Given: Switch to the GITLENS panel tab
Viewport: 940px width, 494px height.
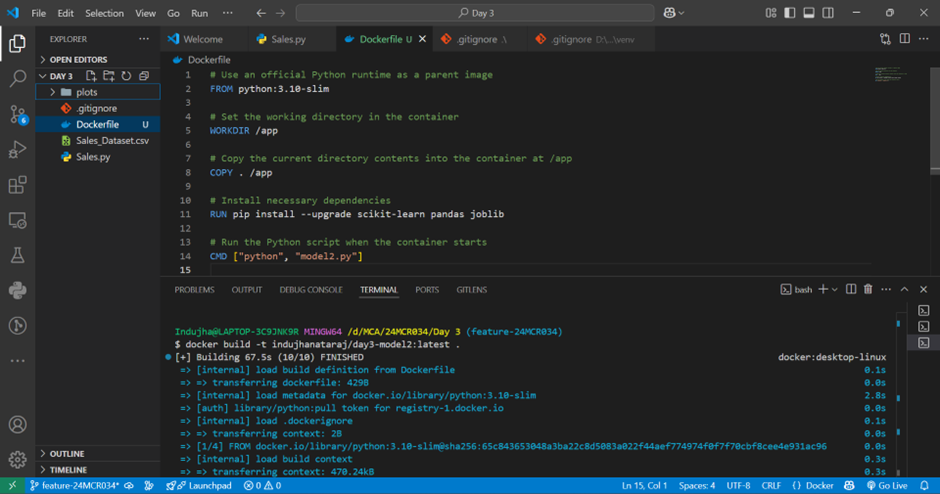Looking at the screenshot, I should [472, 290].
